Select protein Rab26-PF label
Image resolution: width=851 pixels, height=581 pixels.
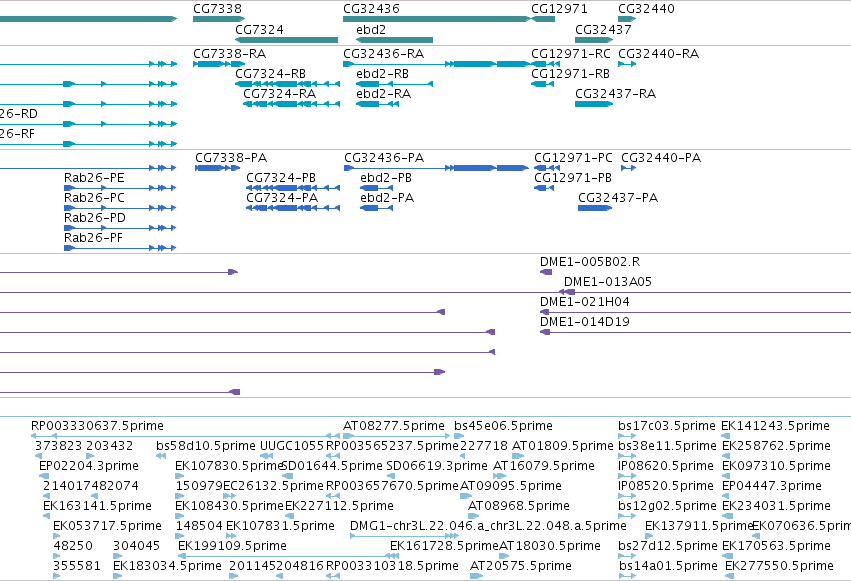(x=93, y=238)
